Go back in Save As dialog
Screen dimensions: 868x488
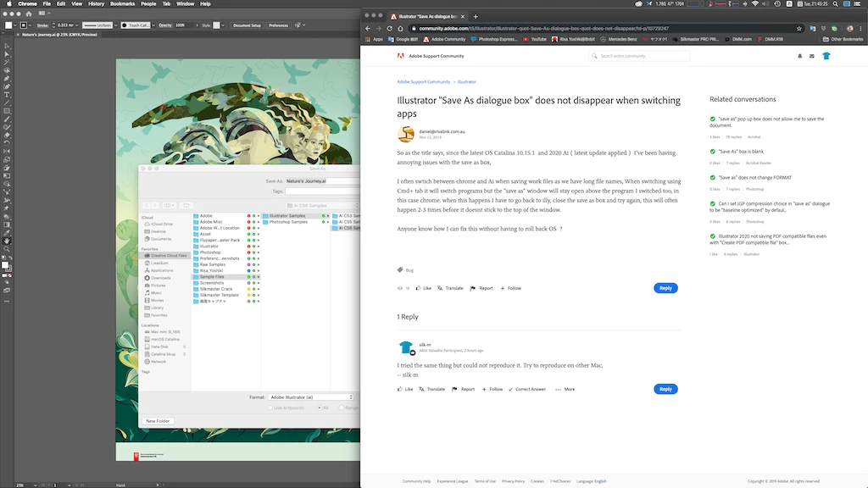click(147, 205)
